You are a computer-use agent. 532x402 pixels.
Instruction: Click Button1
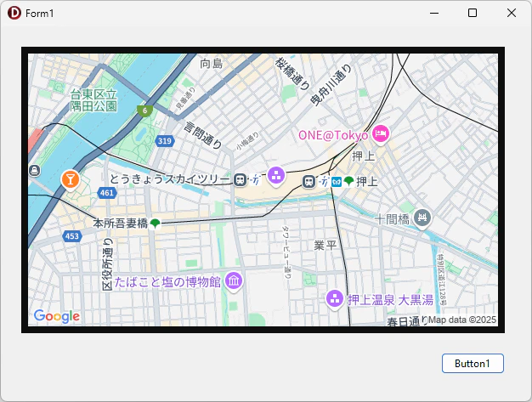coord(473,363)
